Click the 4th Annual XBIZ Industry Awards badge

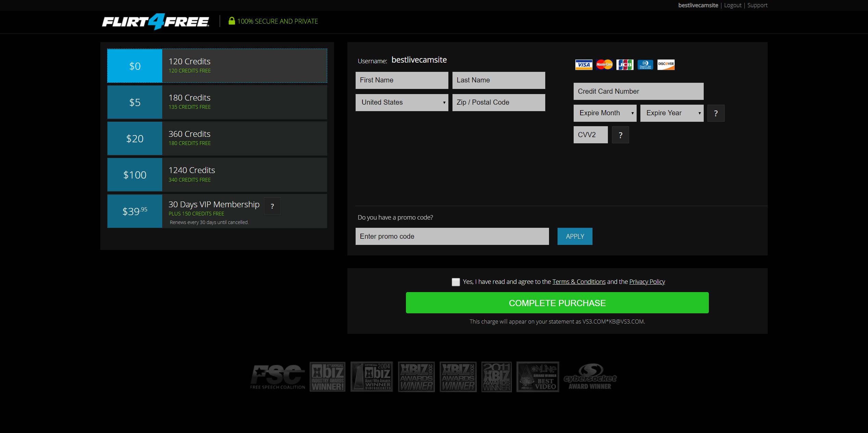[x=328, y=377]
